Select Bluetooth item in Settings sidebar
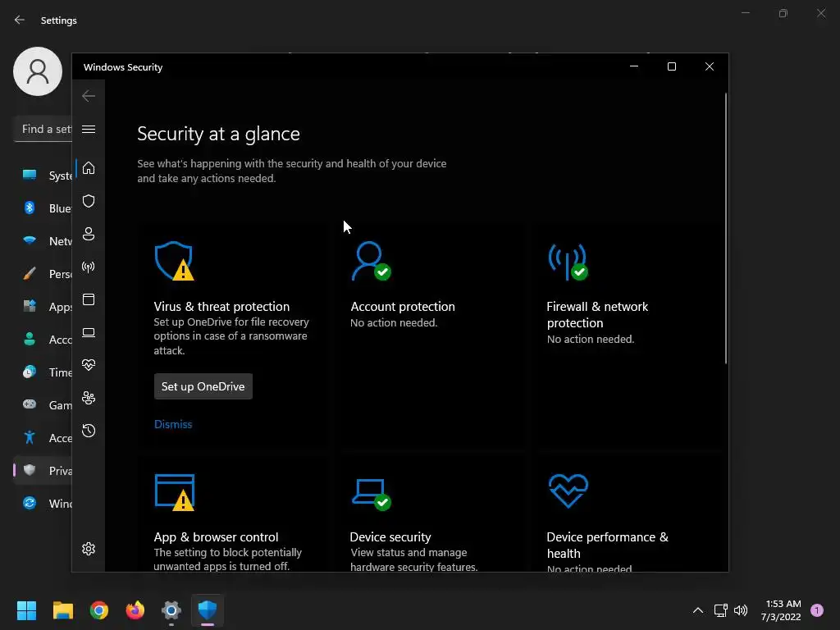 pyautogui.click(x=43, y=208)
